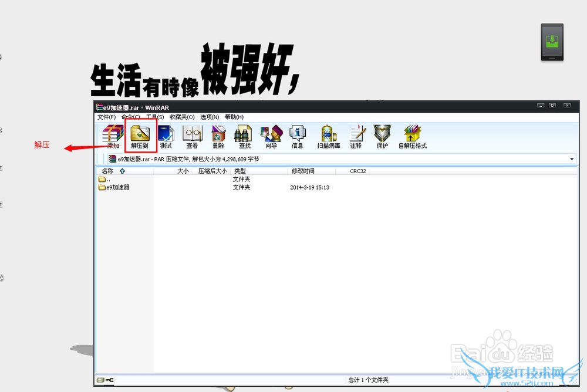This screenshot has width=587, height=392.
Task: Open the Wizard (向导) toolbar icon
Action: point(271,137)
